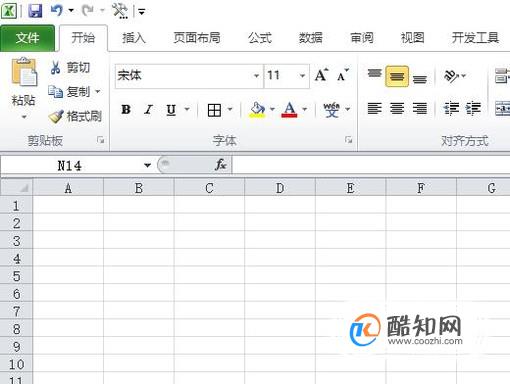
Task: Expand the Name Box N14 dropdown arrow
Action: tap(147, 165)
